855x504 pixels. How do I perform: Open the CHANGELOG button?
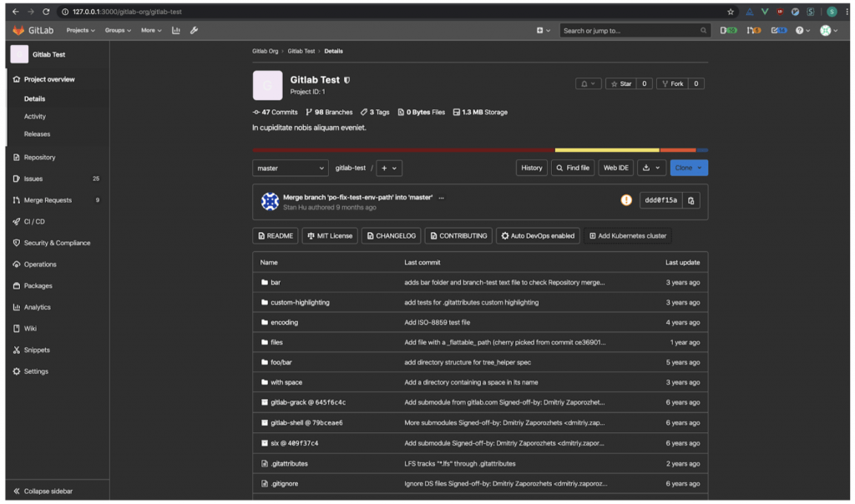coord(391,236)
